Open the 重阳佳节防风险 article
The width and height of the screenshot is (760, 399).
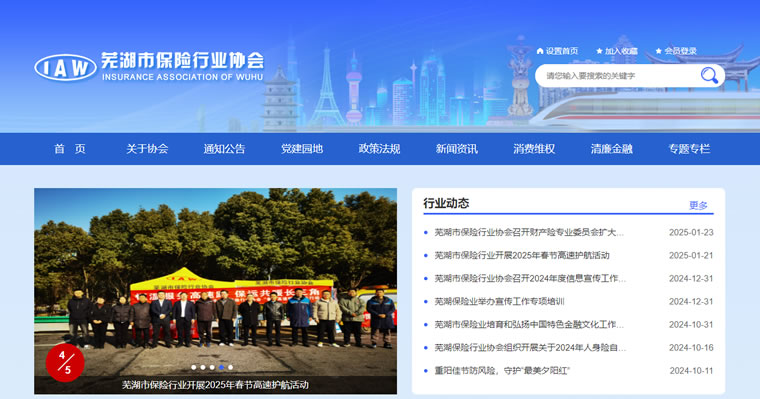click(x=502, y=371)
